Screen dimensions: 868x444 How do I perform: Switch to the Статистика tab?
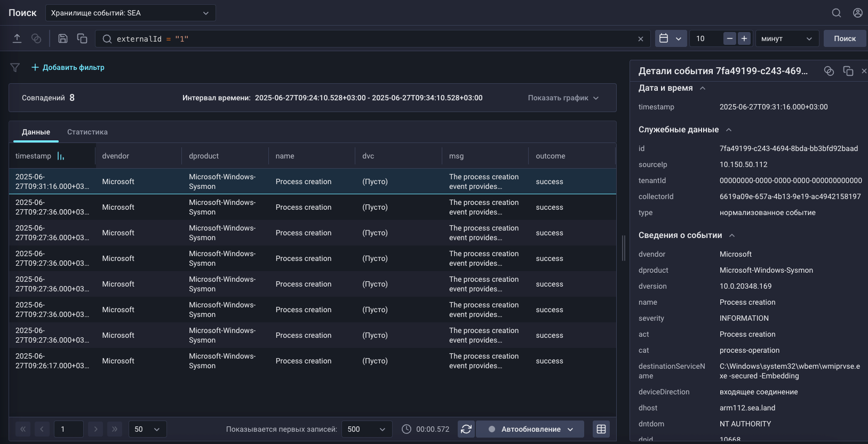(x=87, y=132)
